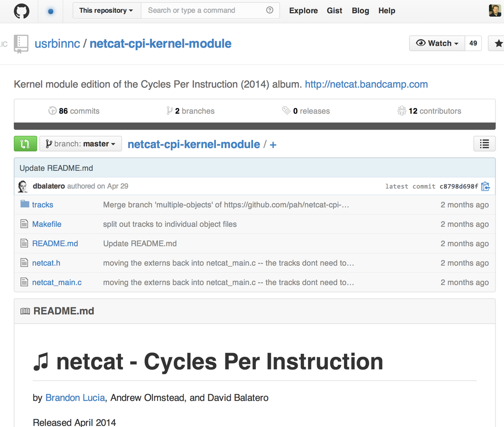Click netcat - Cycles Per Instruction heading
The height and width of the screenshot is (427, 504).
pos(208,362)
